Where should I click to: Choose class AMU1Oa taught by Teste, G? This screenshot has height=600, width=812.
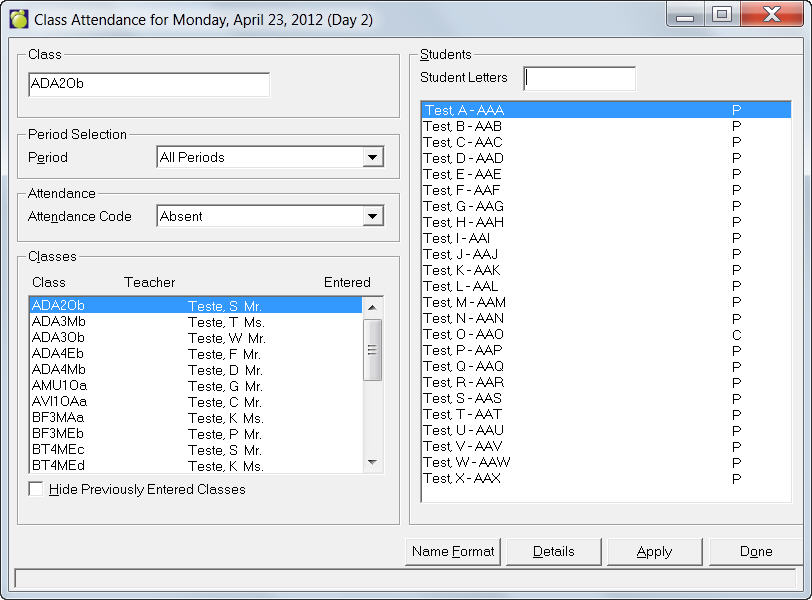pos(59,386)
